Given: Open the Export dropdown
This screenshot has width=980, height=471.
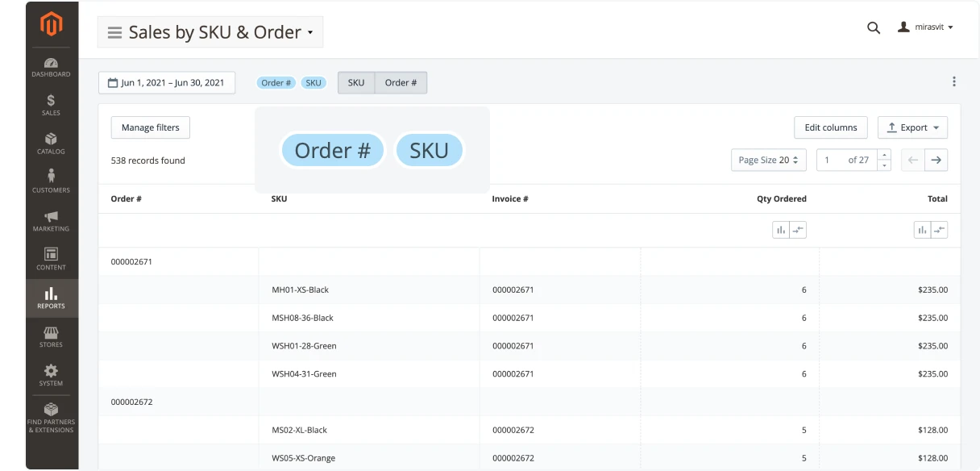Looking at the screenshot, I should (912, 127).
